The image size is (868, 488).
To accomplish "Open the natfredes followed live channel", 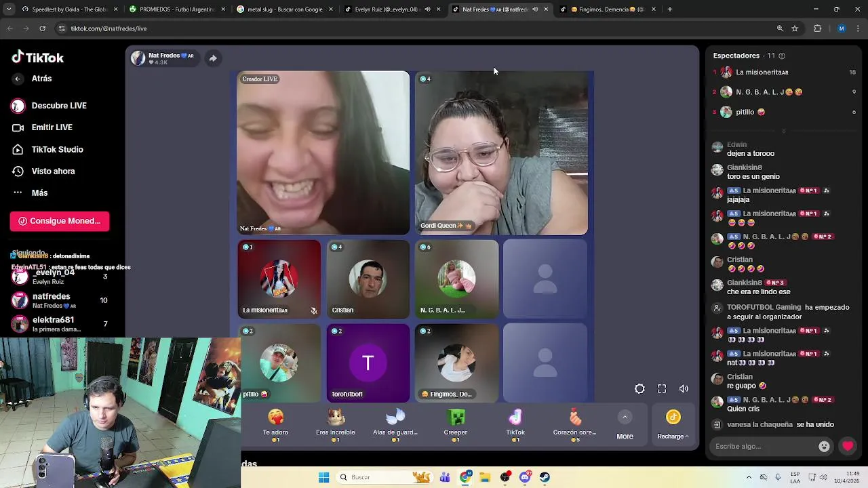I will coord(60,300).
